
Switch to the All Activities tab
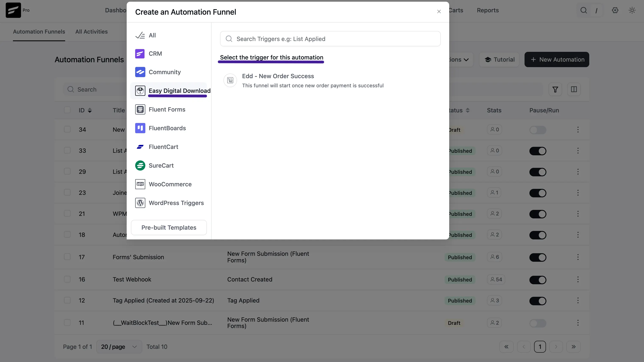[91, 32]
